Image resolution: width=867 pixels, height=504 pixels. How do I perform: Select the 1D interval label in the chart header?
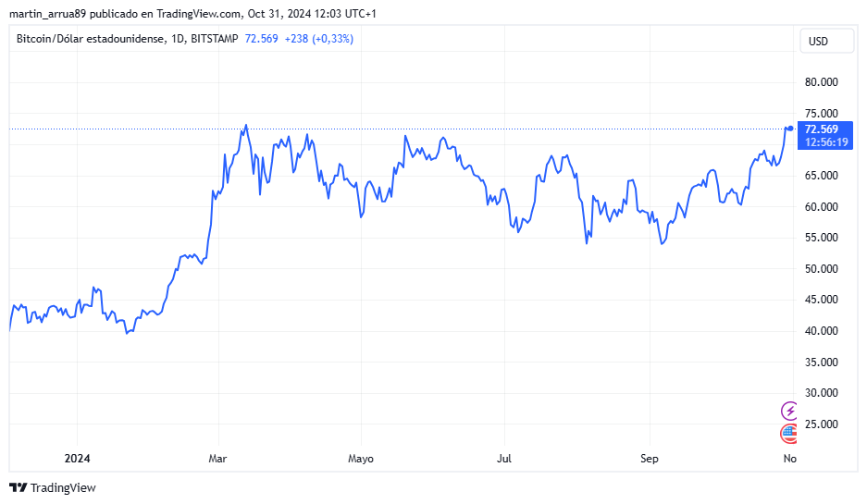178,39
